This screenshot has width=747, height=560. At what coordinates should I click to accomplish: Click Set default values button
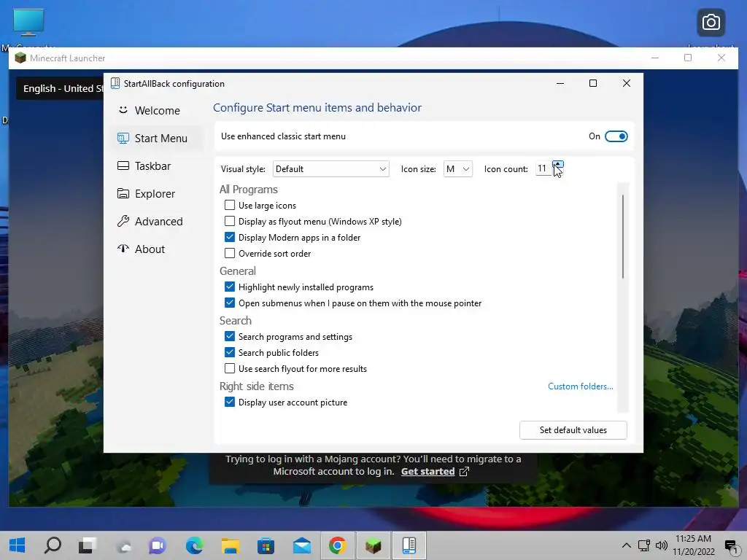[573, 430]
